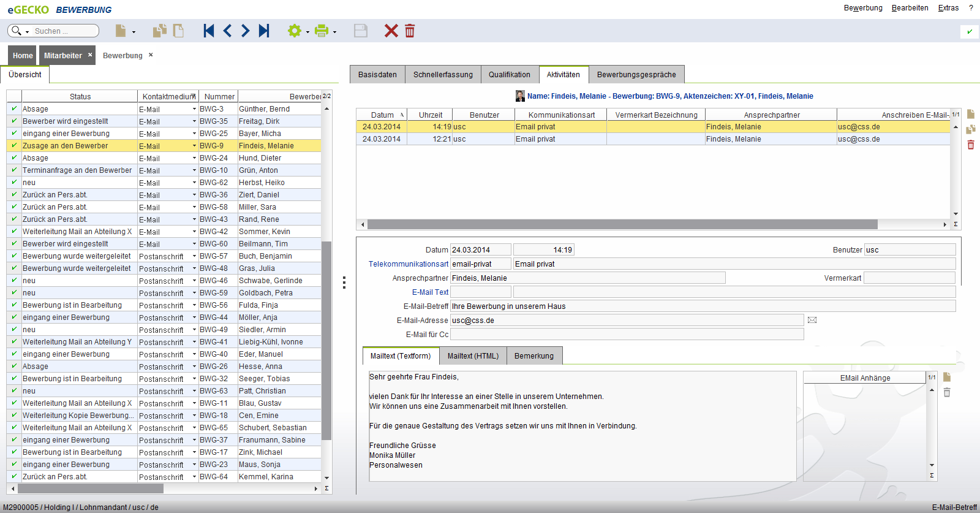Add new activity with side document icon
The width and height of the screenshot is (980, 513).
(x=971, y=114)
